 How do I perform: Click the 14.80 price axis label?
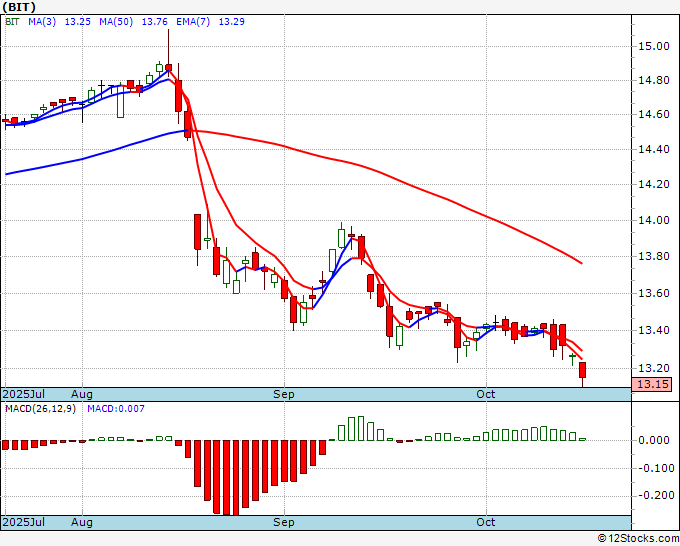(654, 81)
